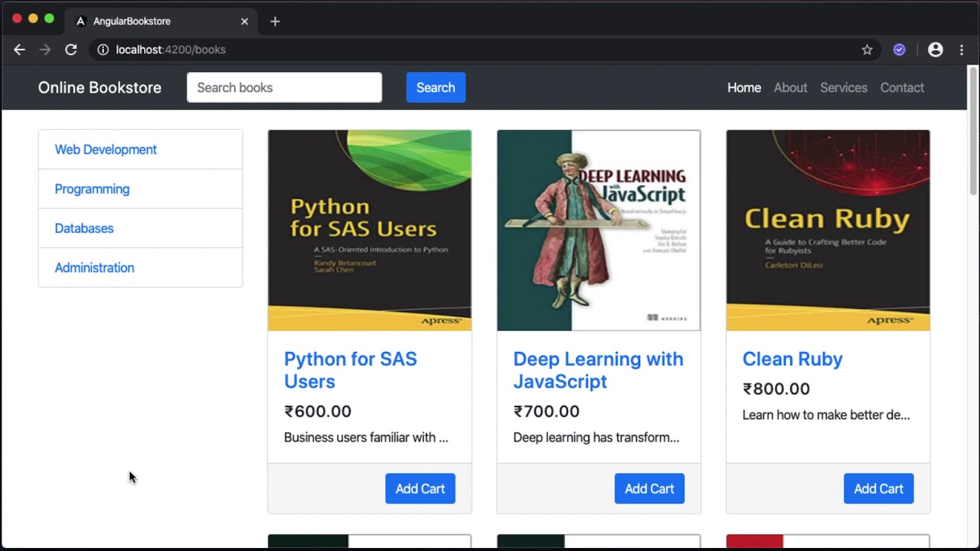Select the Databases category

[x=140, y=228]
